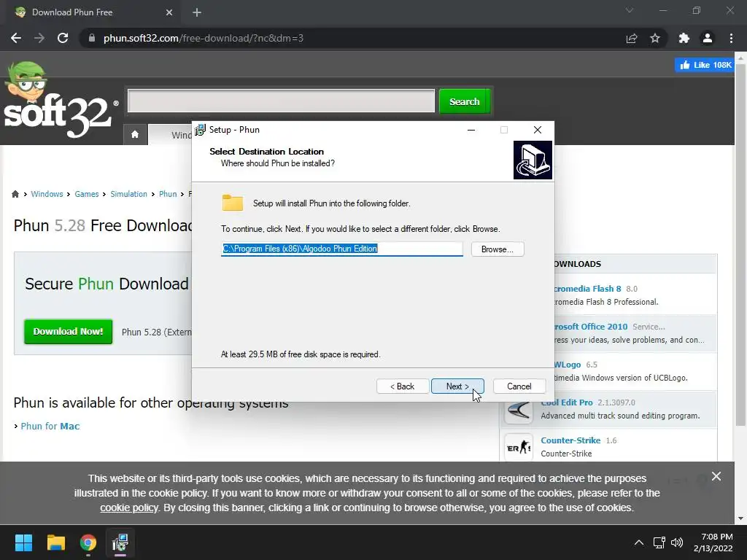747x560 pixels.
Task: Open the network tray icon
Action: pos(659,542)
